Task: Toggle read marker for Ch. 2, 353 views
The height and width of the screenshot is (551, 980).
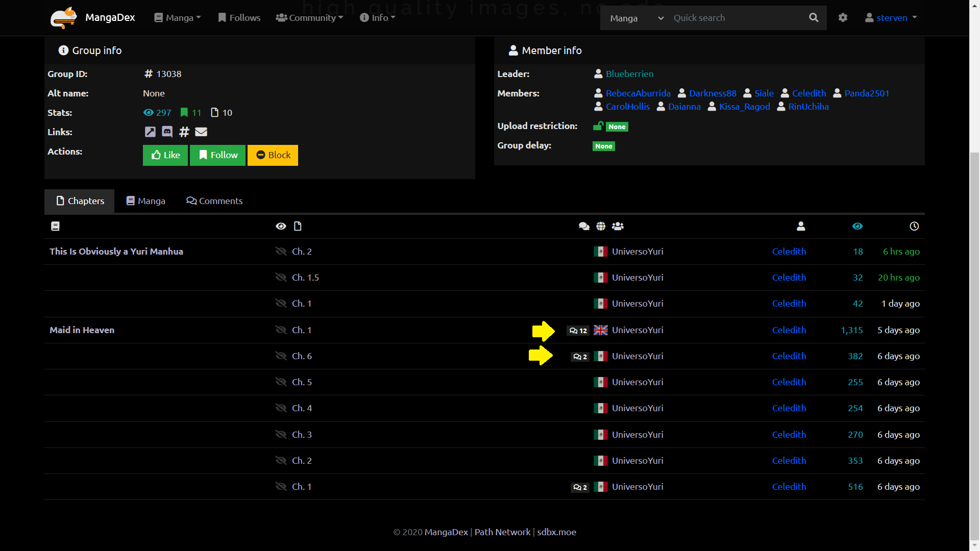Action: (x=281, y=461)
